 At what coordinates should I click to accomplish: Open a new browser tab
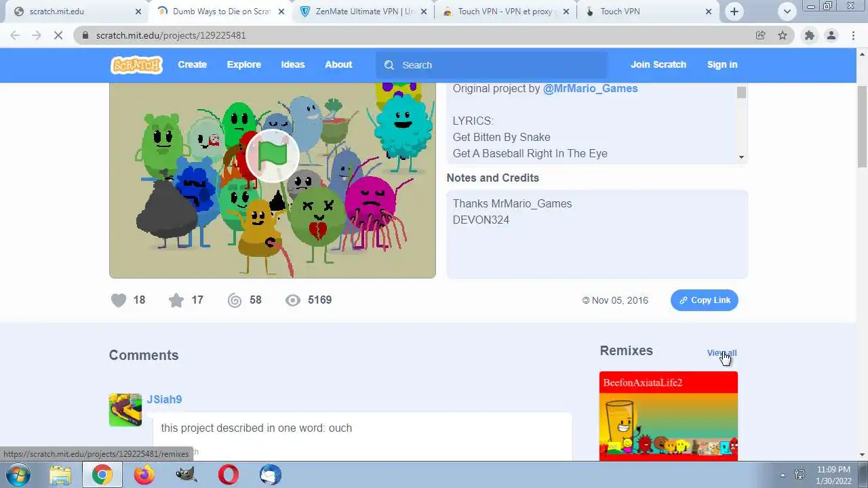[x=734, y=12]
